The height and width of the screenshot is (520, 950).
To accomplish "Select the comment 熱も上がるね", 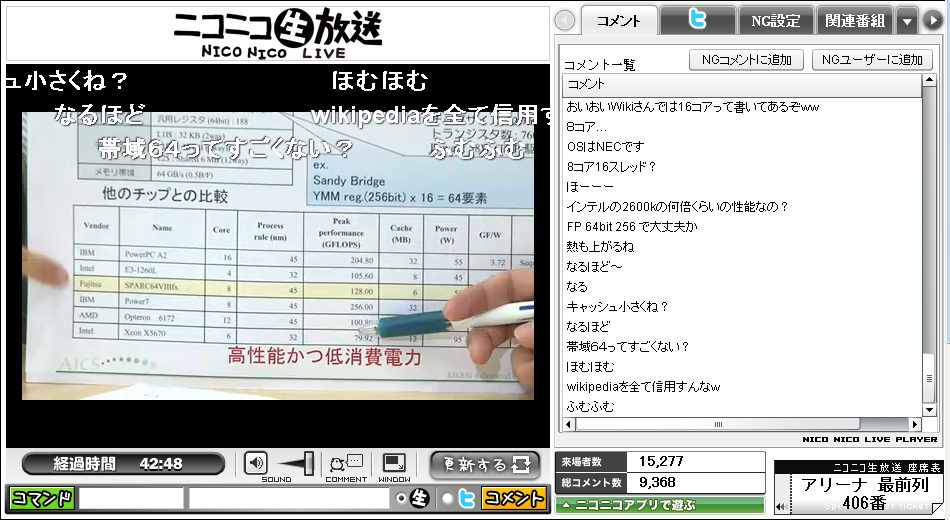I will click(600, 247).
